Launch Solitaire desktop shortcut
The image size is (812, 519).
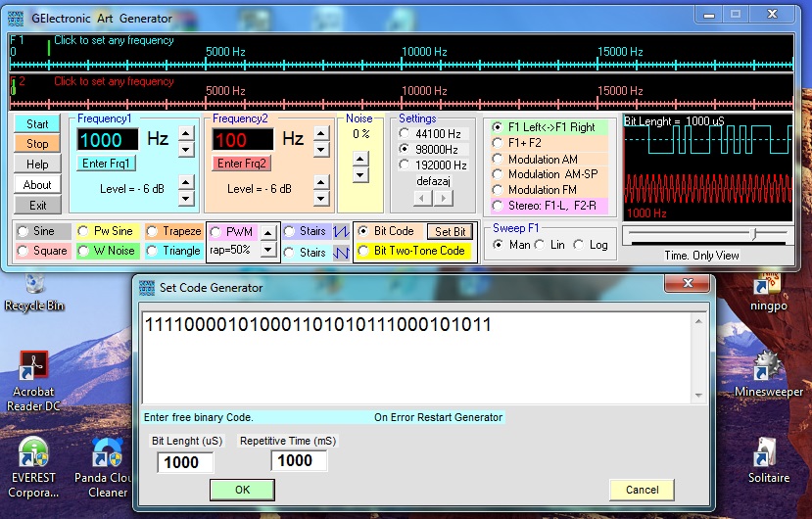click(x=768, y=460)
